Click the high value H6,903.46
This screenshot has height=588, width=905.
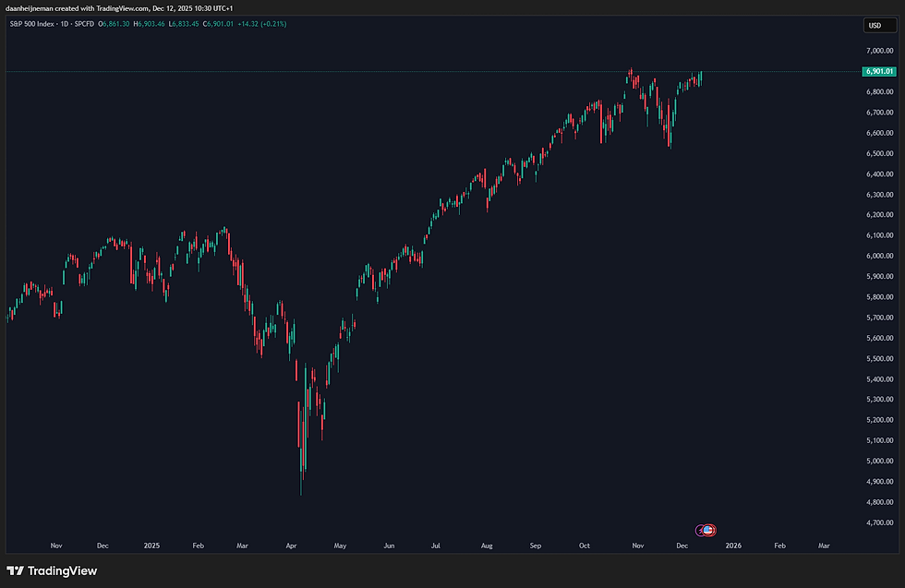coord(149,24)
